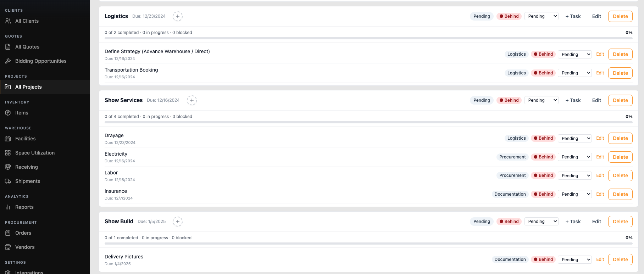Viewport: 644px width, 274px height.
Task: Click the Items box icon
Action: pyautogui.click(x=8, y=113)
